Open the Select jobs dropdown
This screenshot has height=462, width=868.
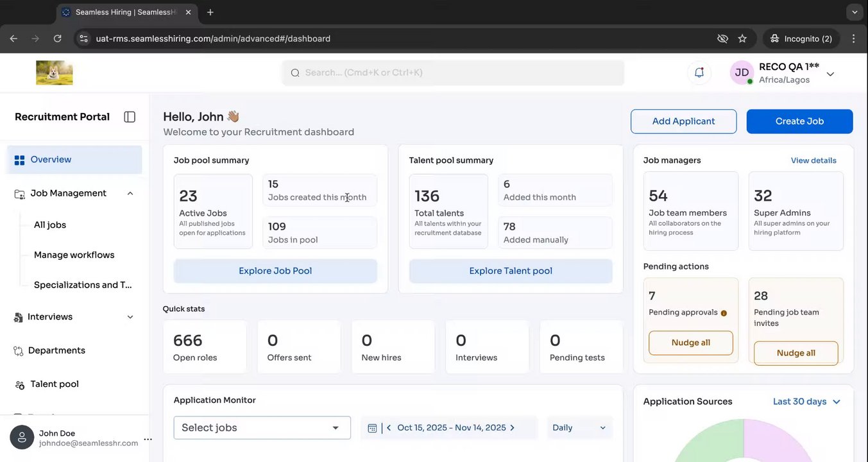(262, 428)
